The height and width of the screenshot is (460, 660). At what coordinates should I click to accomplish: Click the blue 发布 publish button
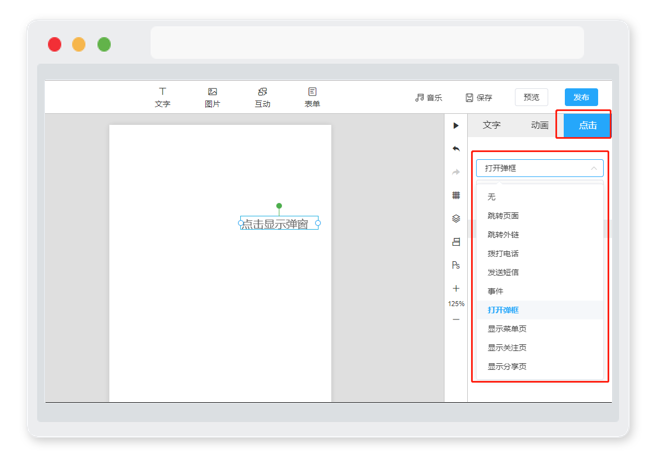[x=581, y=97]
